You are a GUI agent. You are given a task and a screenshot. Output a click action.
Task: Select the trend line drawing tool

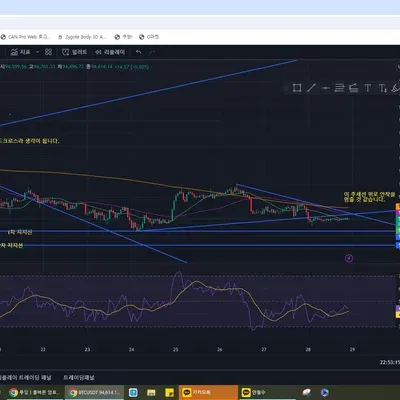point(311,88)
